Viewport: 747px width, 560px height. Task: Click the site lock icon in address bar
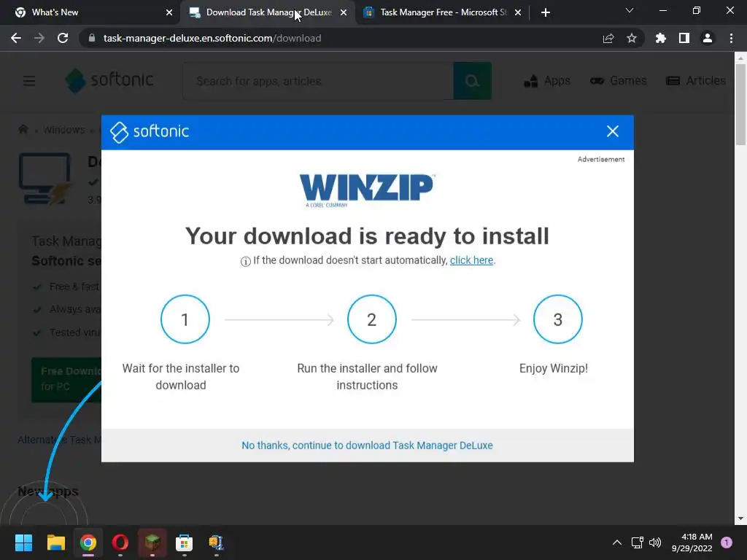pyautogui.click(x=92, y=38)
